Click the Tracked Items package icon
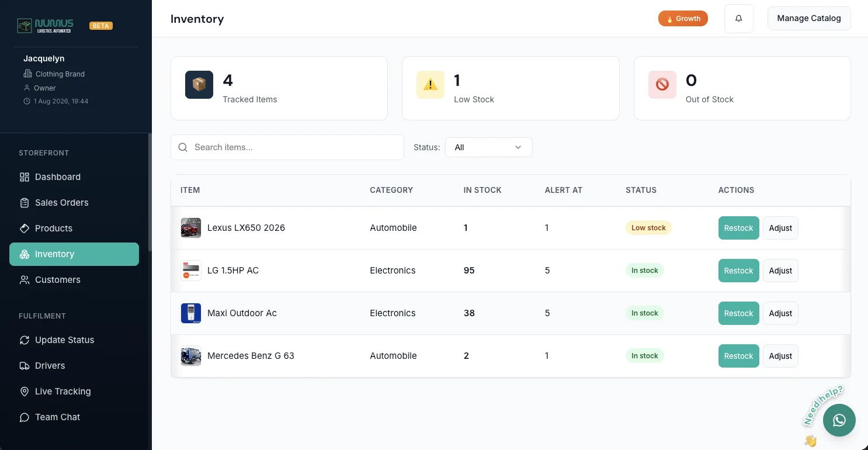The width and height of the screenshot is (868, 450). coord(199,85)
